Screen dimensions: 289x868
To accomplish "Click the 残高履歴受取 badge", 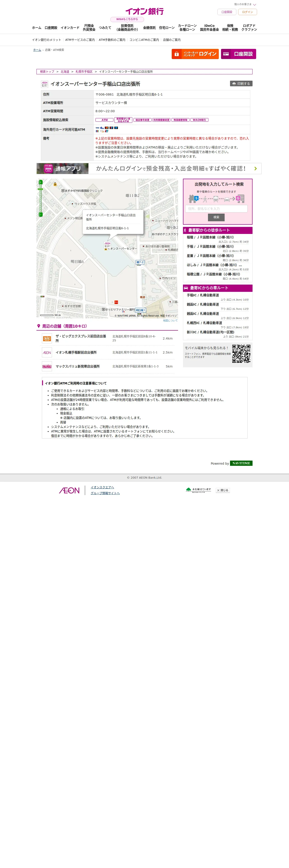I will 180,120.
